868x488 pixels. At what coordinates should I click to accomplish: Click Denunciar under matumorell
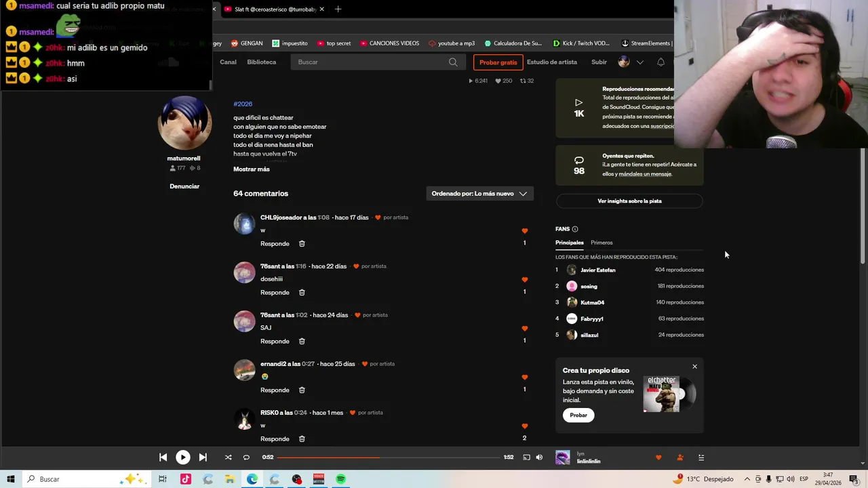click(x=184, y=186)
